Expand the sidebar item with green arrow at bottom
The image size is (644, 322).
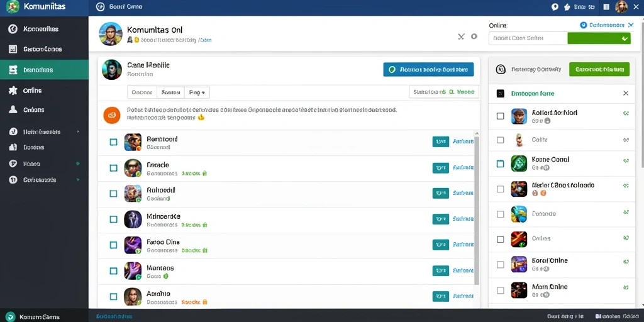pyautogui.click(x=44, y=180)
